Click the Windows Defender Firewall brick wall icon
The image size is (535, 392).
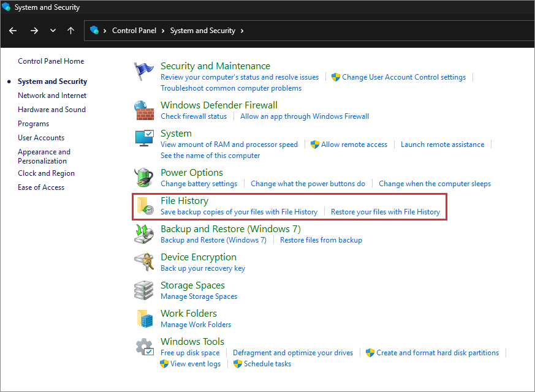click(145, 110)
